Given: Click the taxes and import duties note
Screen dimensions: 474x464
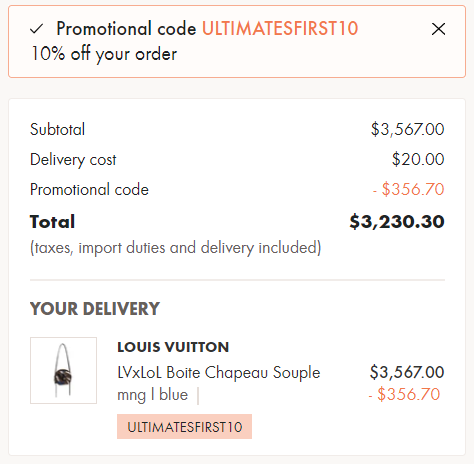Looking at the screenshot, I should [x=176, y=248].
